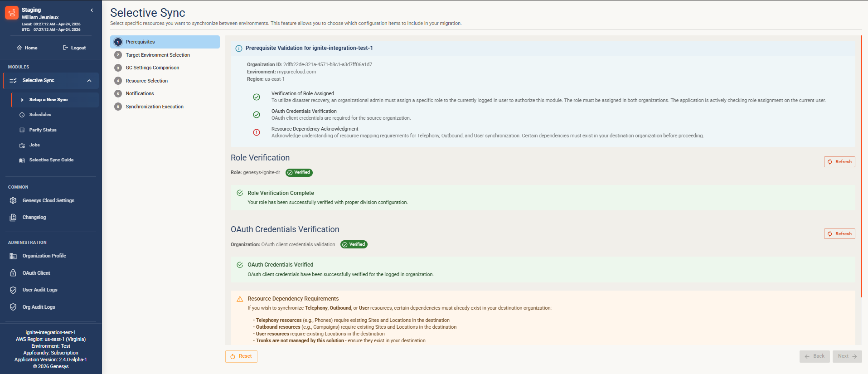Viewport: 868px width, 374px height.
Task: Open the Jobs page
Action: coord(34,145)
